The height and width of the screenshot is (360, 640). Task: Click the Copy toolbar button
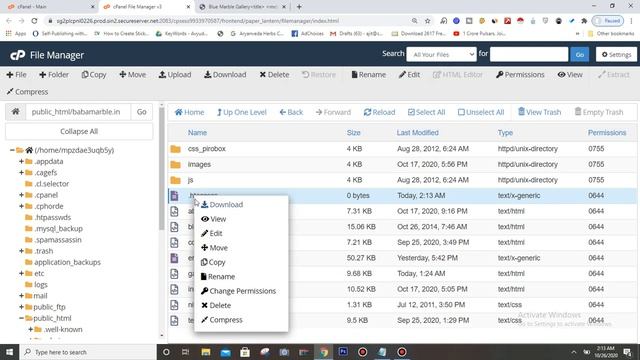(94, 75)
